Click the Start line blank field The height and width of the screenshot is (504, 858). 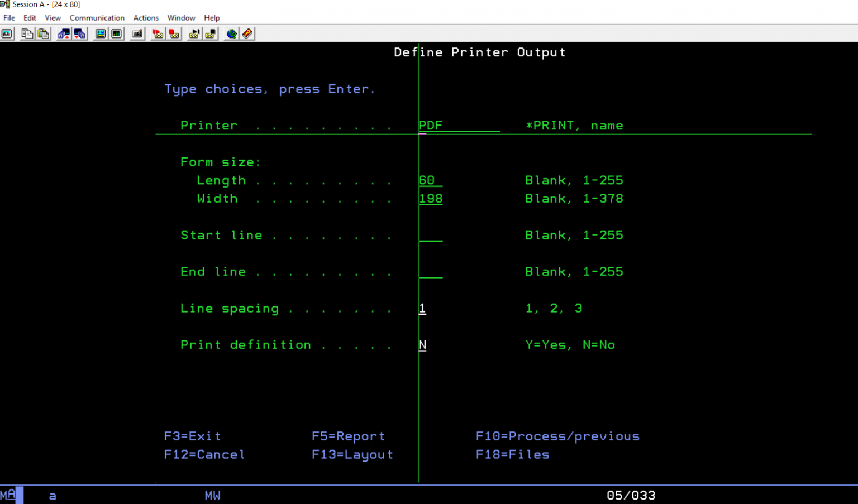(430, 235)
